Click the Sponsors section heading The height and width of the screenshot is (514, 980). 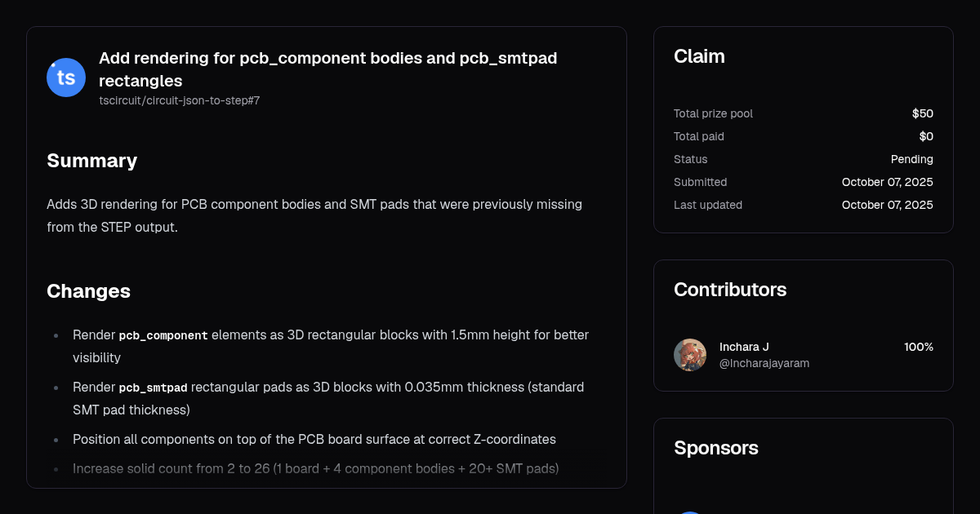pyautogui.click(x=716, y=448)
